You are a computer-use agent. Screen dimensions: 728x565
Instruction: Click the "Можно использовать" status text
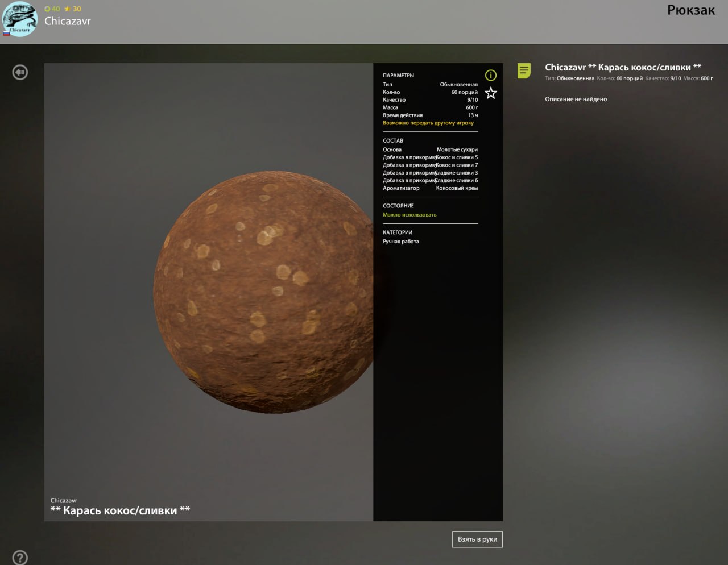click(409, 215)
